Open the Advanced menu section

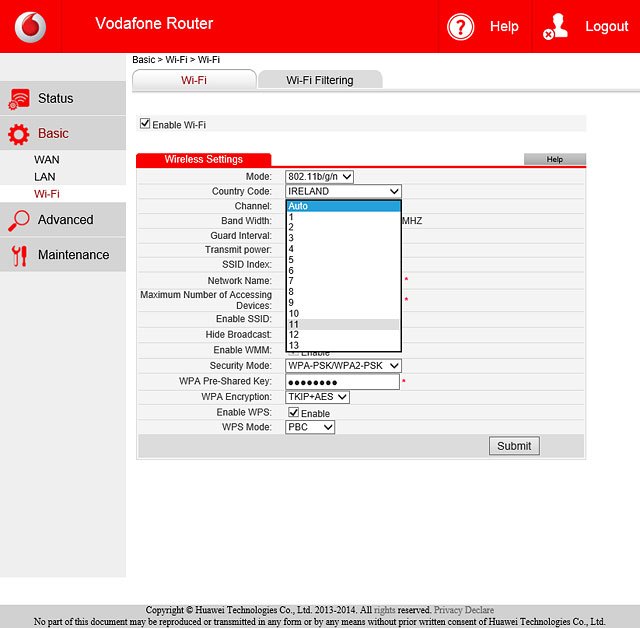click(x=63, y=220)
